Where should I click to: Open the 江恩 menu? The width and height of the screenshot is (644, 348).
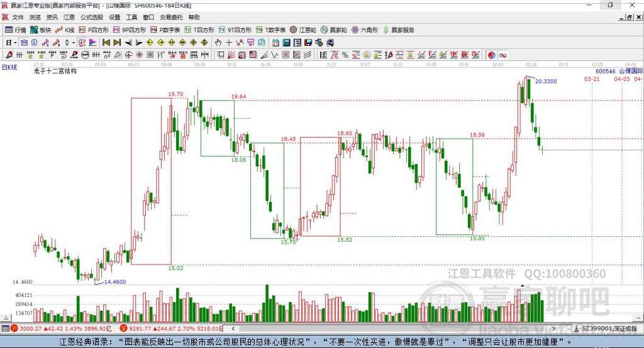[x=69, y=17]
